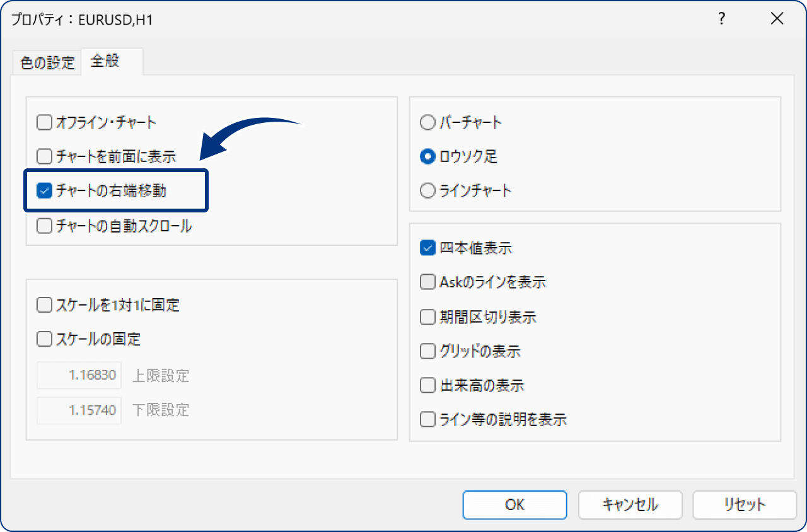This screenshot has width=807, height=532.
Task: Enable スケールの固定
Action: click(x=44, y=339)
